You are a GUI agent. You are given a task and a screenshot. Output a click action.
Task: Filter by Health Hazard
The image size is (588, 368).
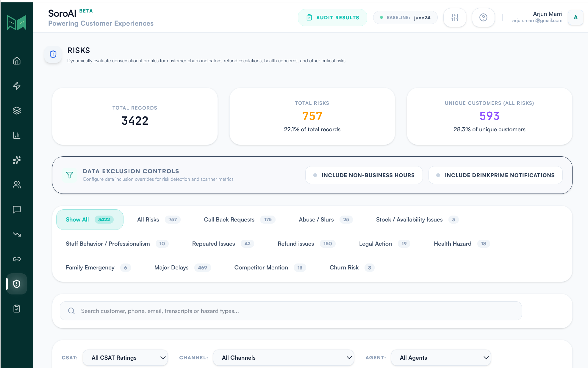click(462, 244)
